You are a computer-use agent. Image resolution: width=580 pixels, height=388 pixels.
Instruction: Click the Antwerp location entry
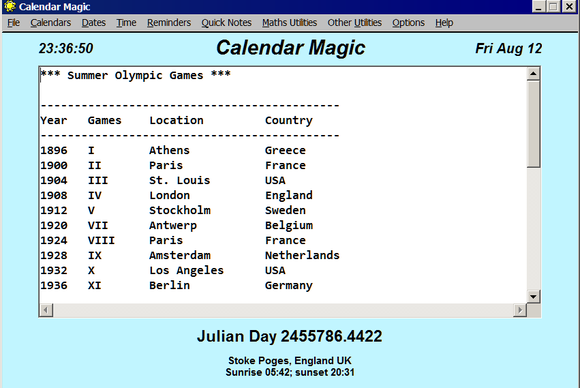click(x=173, y=226)
